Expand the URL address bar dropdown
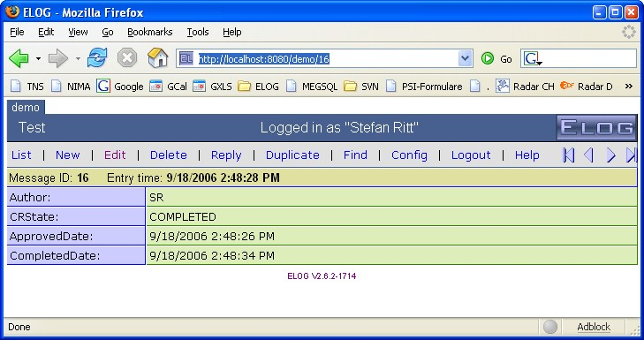 [465, 58]
